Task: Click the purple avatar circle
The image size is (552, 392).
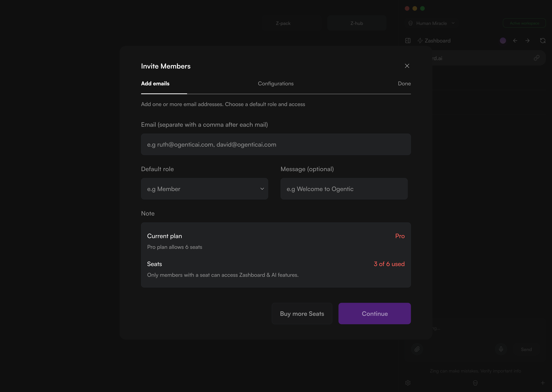Action: coord(503,41)
